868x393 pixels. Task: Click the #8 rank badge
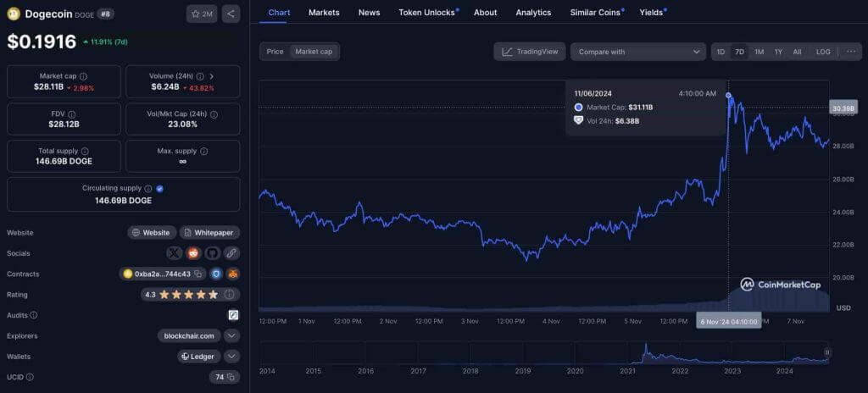click(106, 14)
